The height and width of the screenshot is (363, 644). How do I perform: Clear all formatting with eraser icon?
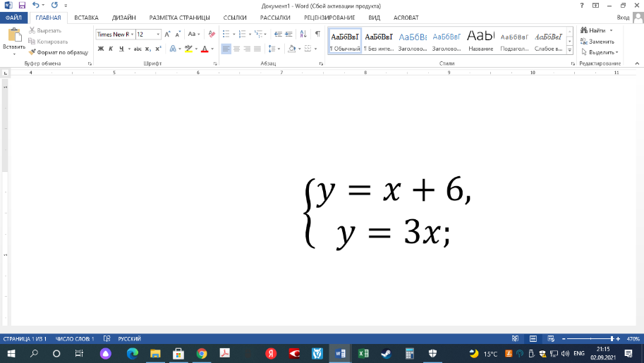click(212, 34)
